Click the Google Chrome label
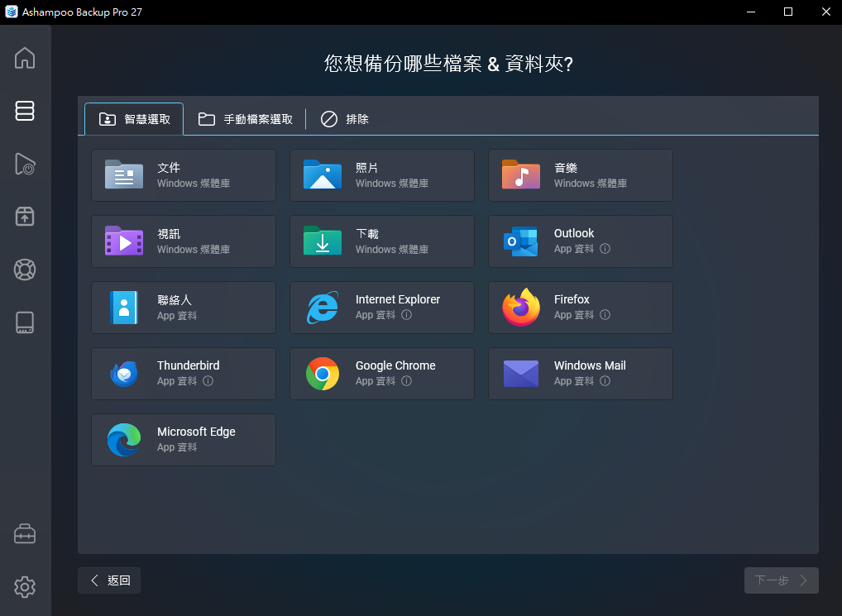Viewport: 842px width, 616px height. click(395, 365)
